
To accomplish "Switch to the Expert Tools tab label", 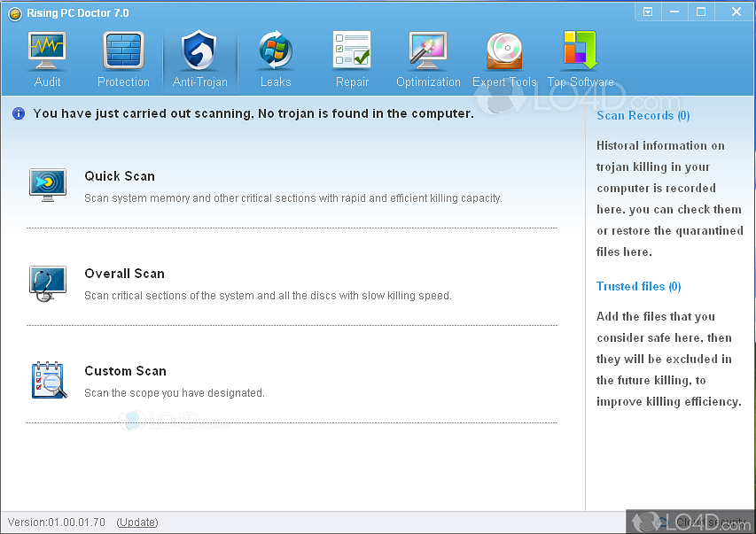I will click(504, 82).
